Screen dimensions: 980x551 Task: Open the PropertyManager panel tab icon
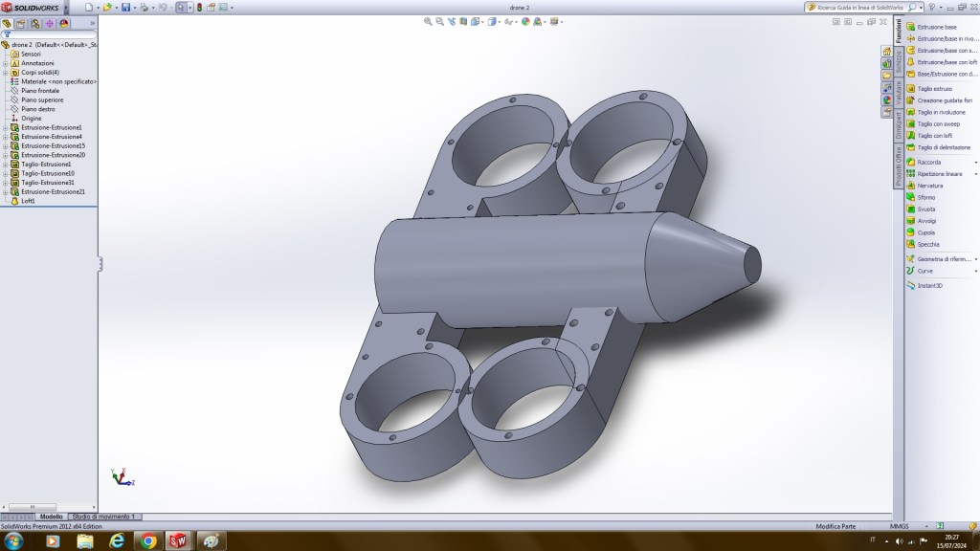21,23
